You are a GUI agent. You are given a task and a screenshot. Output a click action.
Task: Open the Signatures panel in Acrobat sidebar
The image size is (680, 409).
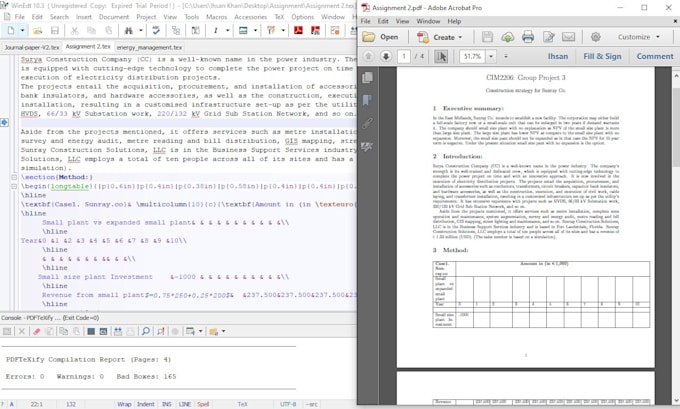[367, 147]
